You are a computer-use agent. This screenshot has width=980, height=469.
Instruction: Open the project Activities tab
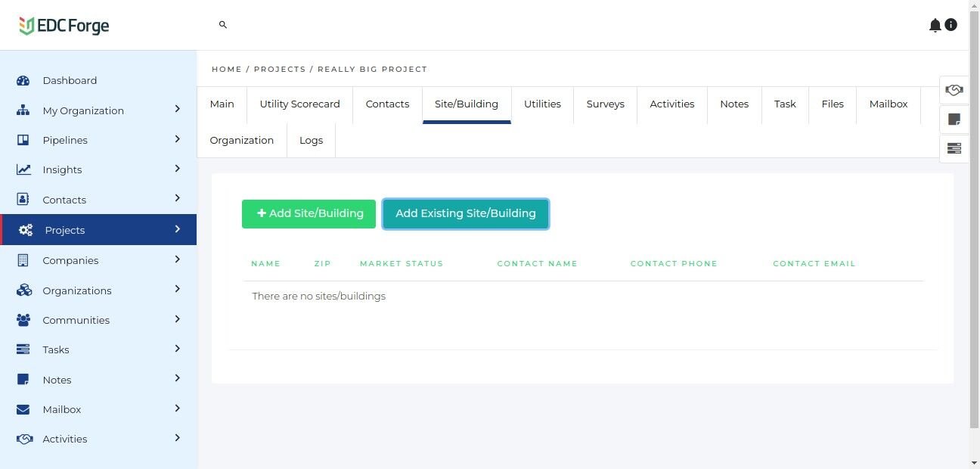(672, 104)
